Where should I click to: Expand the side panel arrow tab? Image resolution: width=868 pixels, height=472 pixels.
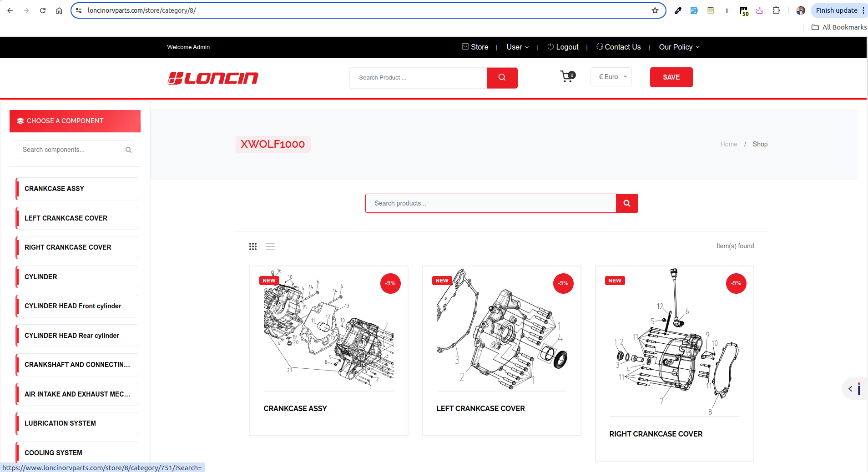coord(850,389)
